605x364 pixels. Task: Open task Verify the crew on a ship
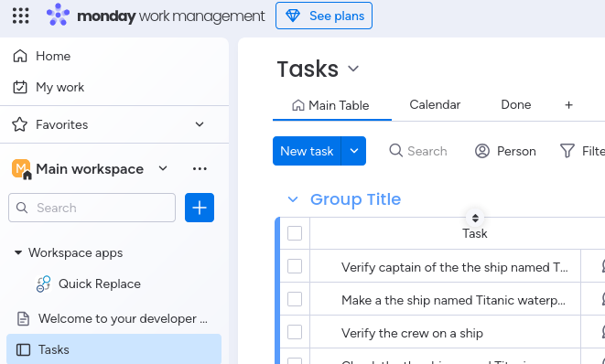[x=412, y=333]
